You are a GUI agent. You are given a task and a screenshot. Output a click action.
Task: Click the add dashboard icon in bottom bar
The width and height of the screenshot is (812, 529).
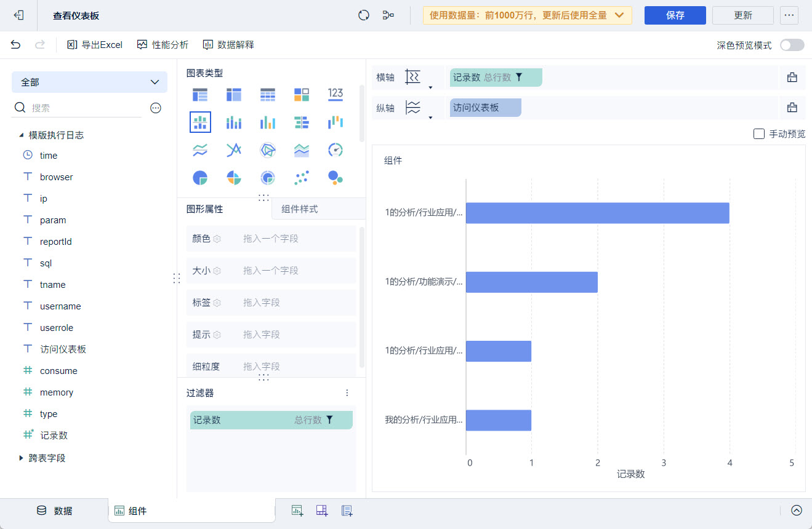[322, 510]
